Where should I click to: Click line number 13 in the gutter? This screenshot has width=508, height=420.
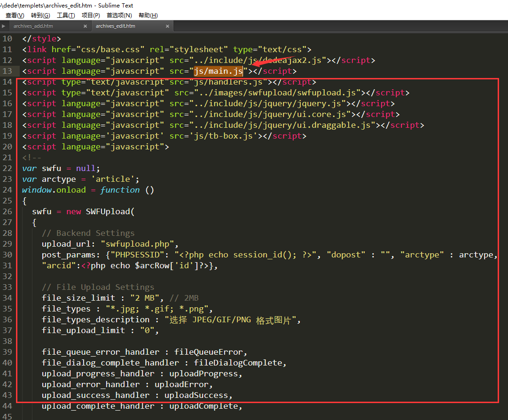tap(7, 71)
